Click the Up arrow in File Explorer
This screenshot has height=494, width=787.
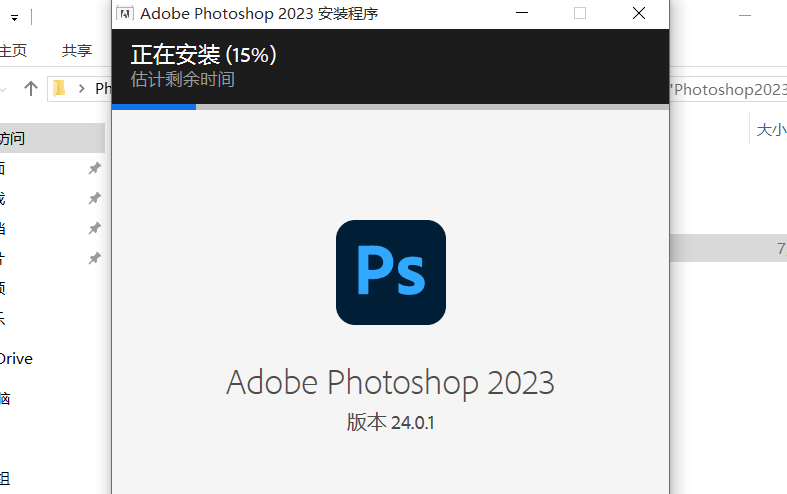(x=31, y=88)
